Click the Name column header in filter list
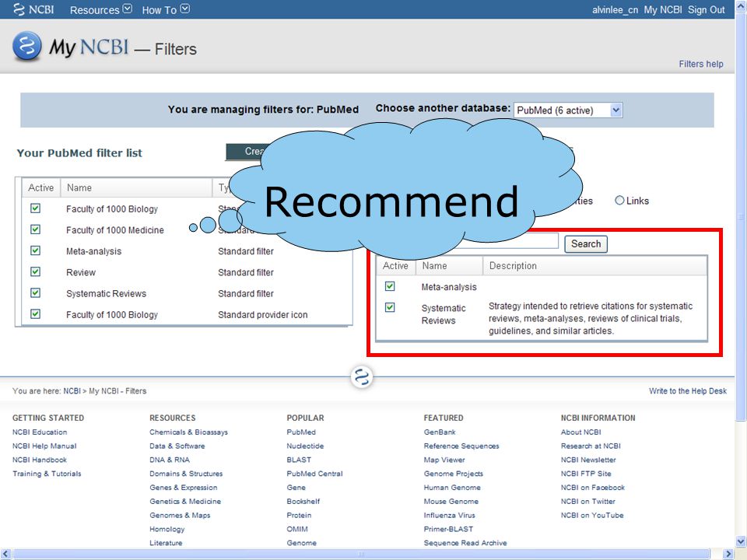Viewport: 747px width, 560px height. (x=136, y=187)
